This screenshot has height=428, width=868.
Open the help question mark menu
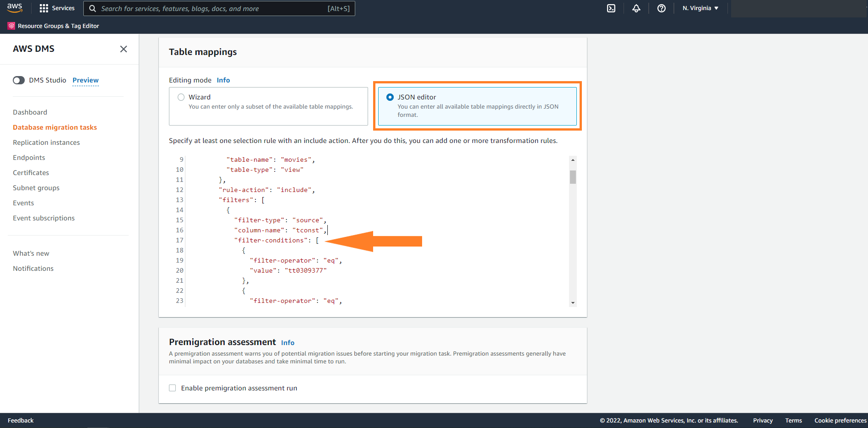click(x=662, y=8)
